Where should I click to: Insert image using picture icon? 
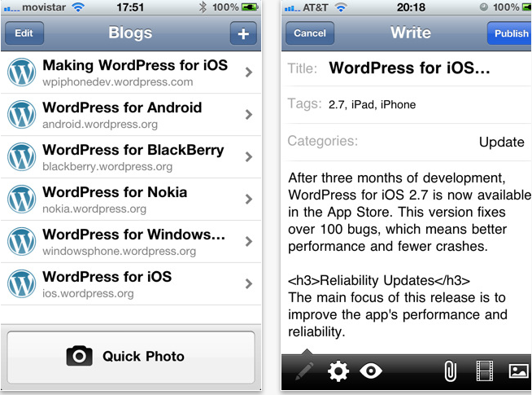[x=518, y=371]
